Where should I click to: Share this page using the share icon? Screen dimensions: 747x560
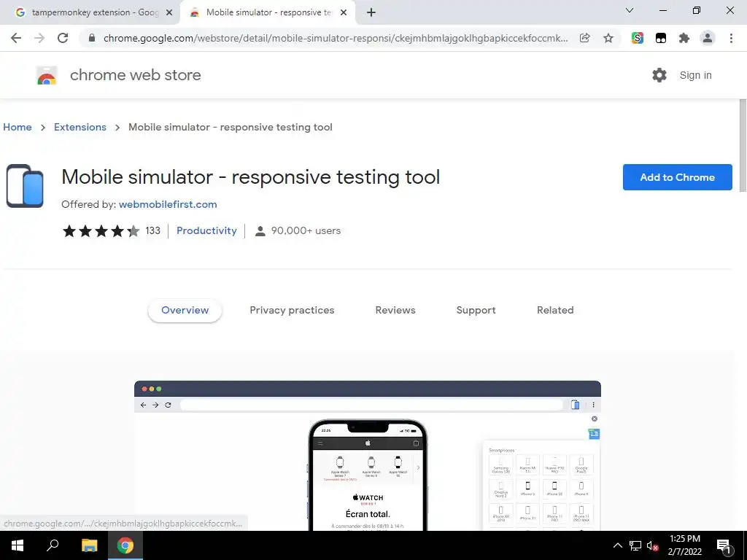(x=584, y=38)
